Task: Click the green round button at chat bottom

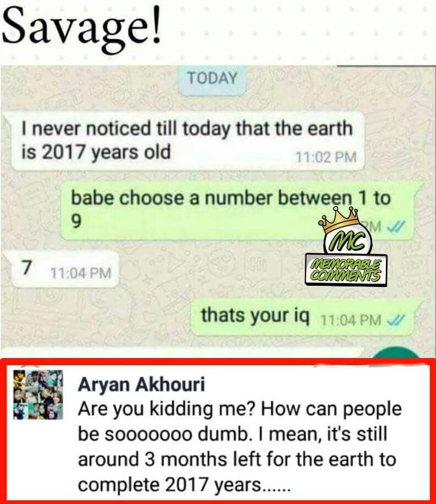Action: 397,353
